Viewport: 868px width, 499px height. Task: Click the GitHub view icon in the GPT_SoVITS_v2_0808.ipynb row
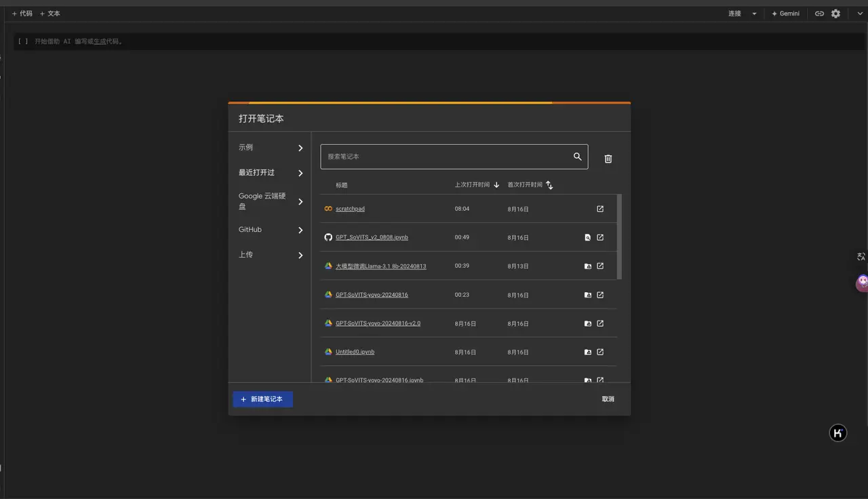coord(588,238)
